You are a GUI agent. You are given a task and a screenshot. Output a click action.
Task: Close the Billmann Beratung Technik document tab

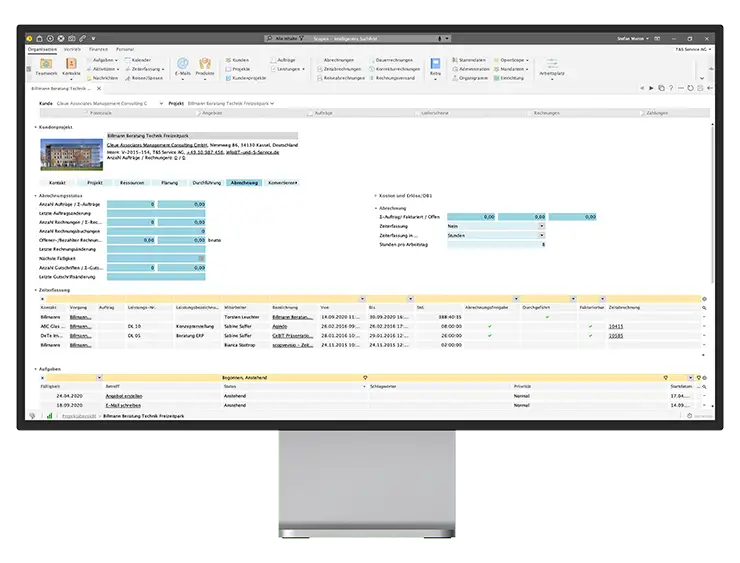click(99, 88)
